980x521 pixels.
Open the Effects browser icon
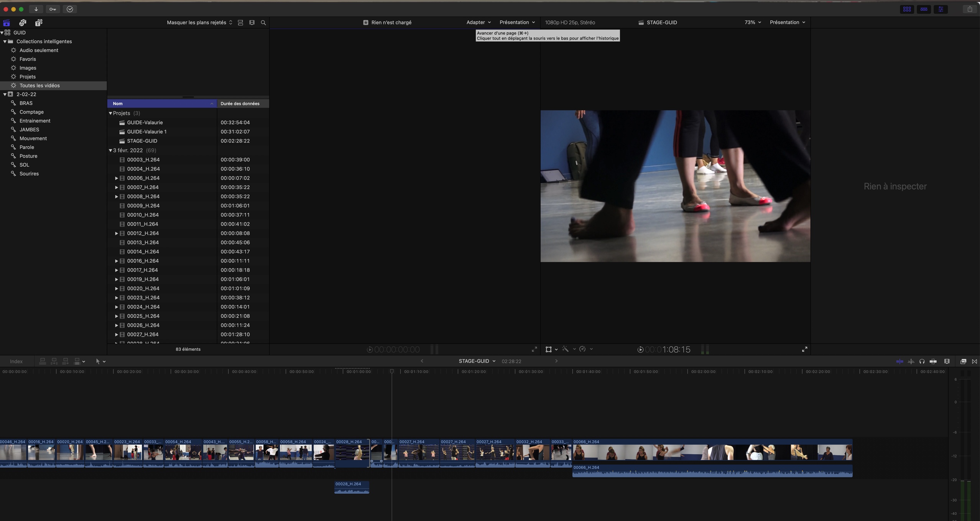tap(963, 362)
